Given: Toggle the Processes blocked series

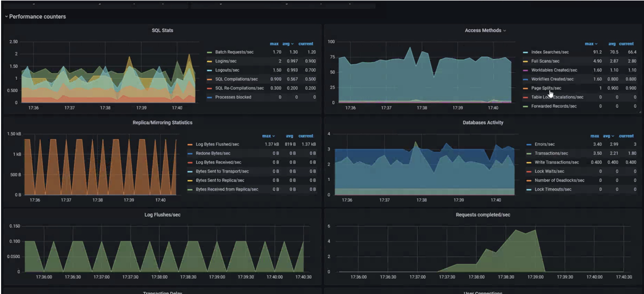Looking at the screenshot, I should tap(233, 97).
